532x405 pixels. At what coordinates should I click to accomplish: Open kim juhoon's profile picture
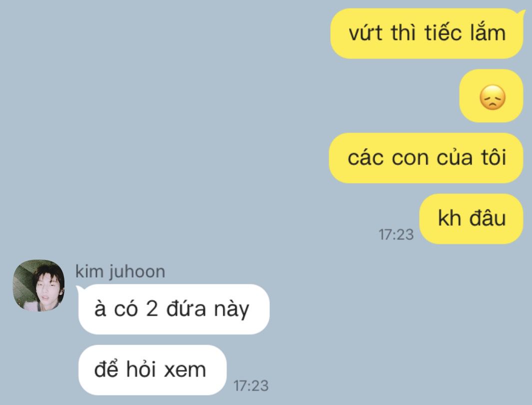pos(38,285)
